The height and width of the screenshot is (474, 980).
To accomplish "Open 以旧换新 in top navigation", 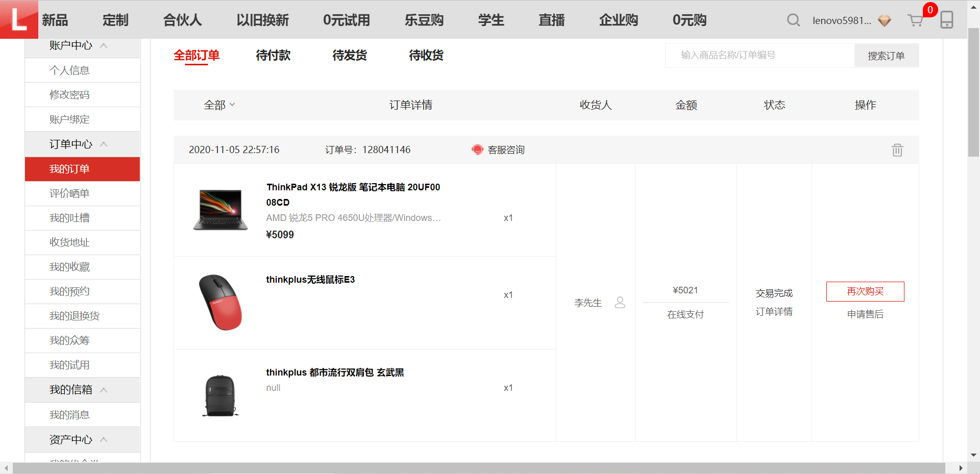I will point(262,20).
